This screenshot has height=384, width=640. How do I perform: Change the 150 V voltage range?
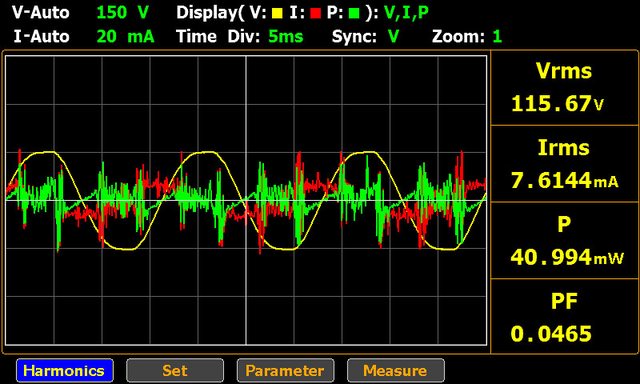pos(122,13)
